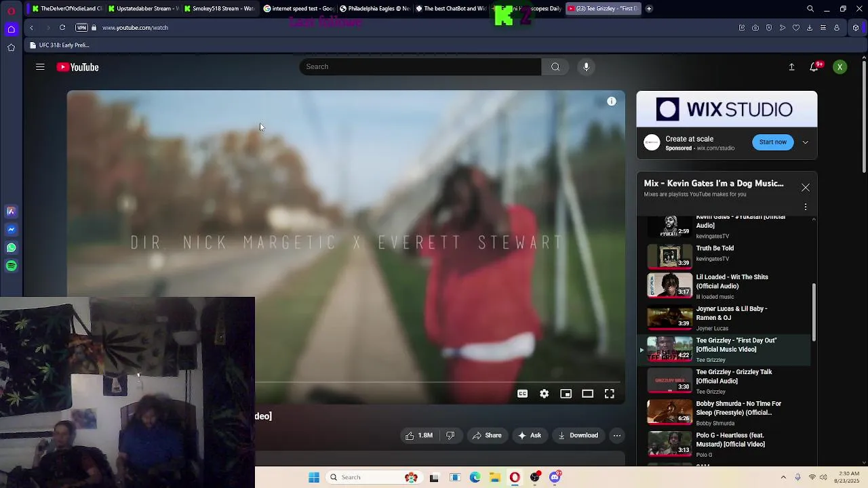Dislike the video
Screen dimensions: 868x488
tap(450, 435)
